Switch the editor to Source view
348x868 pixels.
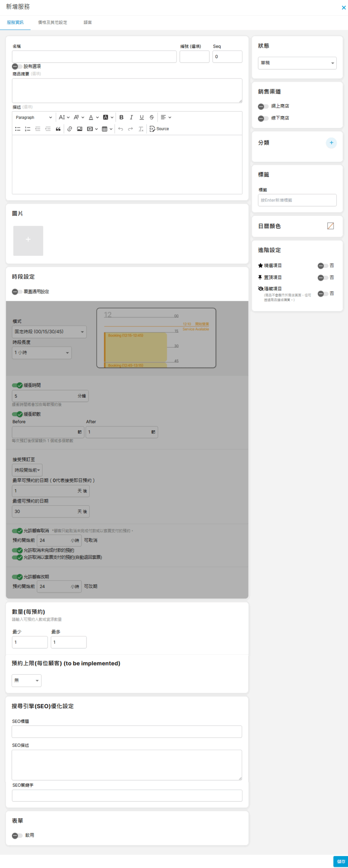[159, 129]
